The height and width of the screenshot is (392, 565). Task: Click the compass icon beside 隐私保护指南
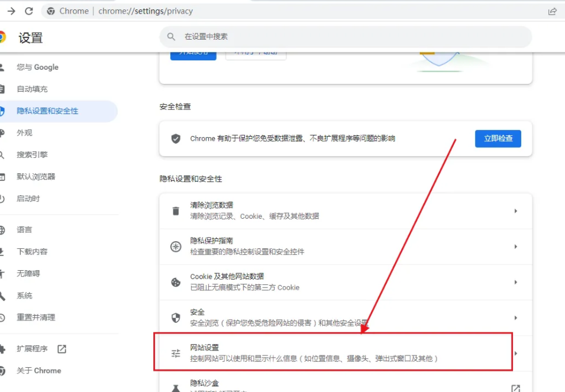point(176,247)
